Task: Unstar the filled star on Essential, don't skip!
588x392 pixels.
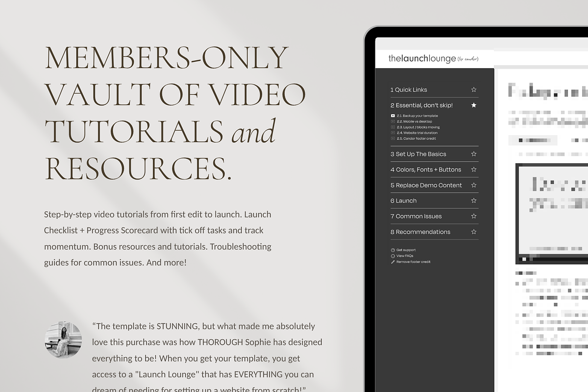Action: [x=474, y=105]
